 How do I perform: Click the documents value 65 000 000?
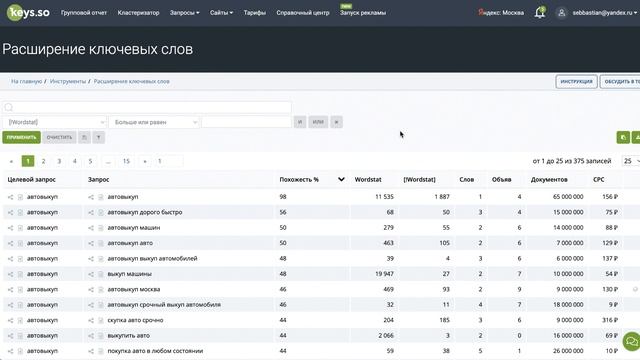point(568,197)
